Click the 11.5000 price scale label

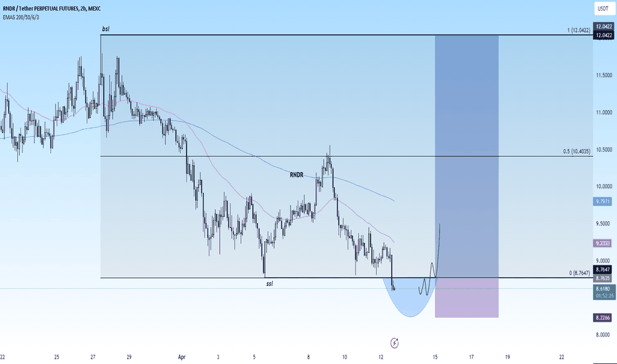coord(604,75)
